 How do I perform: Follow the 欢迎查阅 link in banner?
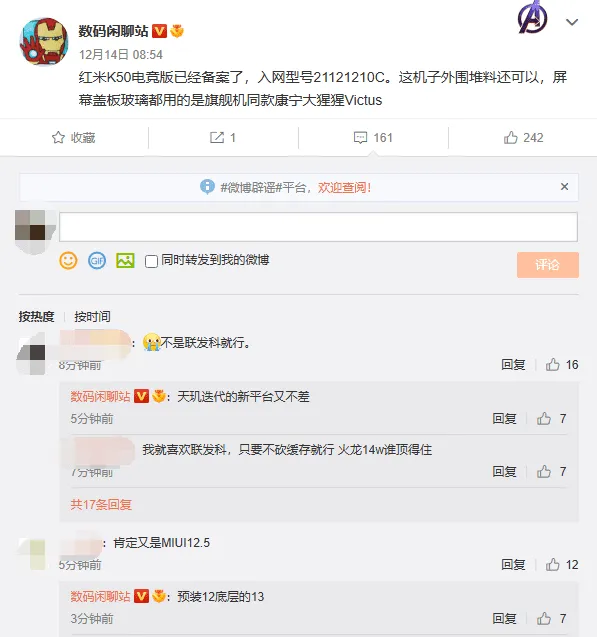point(344,187)
